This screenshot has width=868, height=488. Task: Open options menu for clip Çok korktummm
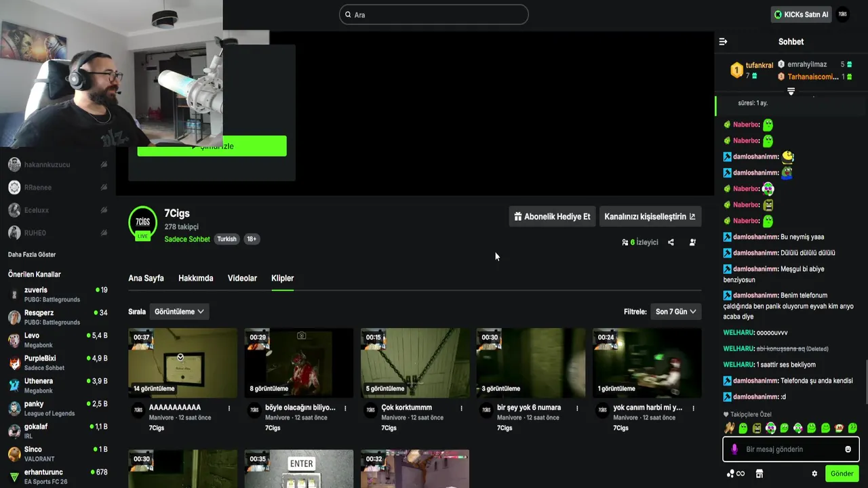(x=461, y=408)
